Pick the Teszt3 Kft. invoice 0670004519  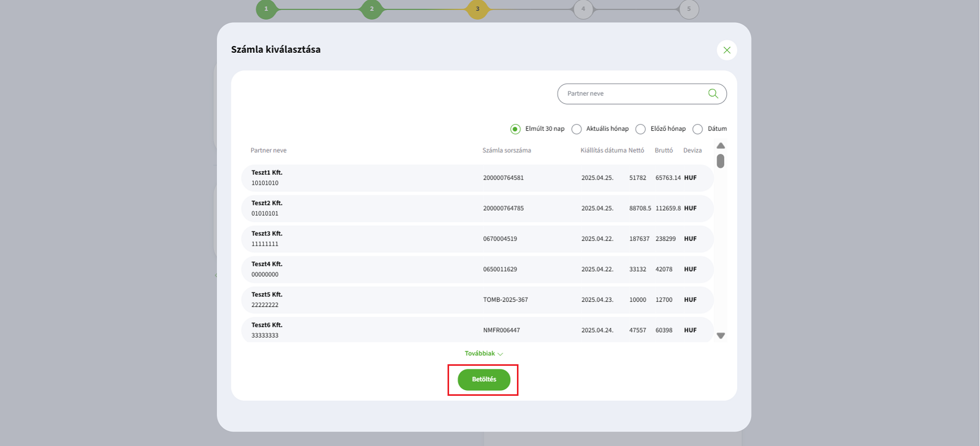[x=477, y=239]
